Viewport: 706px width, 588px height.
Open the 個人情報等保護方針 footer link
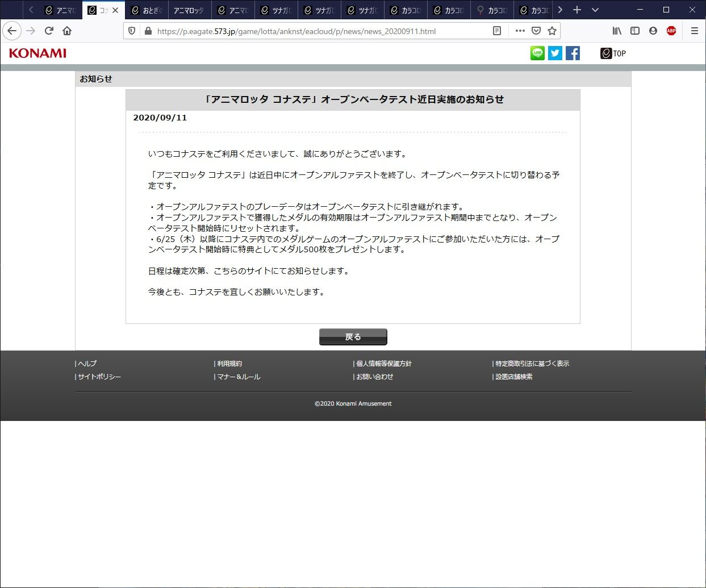(x=383, y=364)
